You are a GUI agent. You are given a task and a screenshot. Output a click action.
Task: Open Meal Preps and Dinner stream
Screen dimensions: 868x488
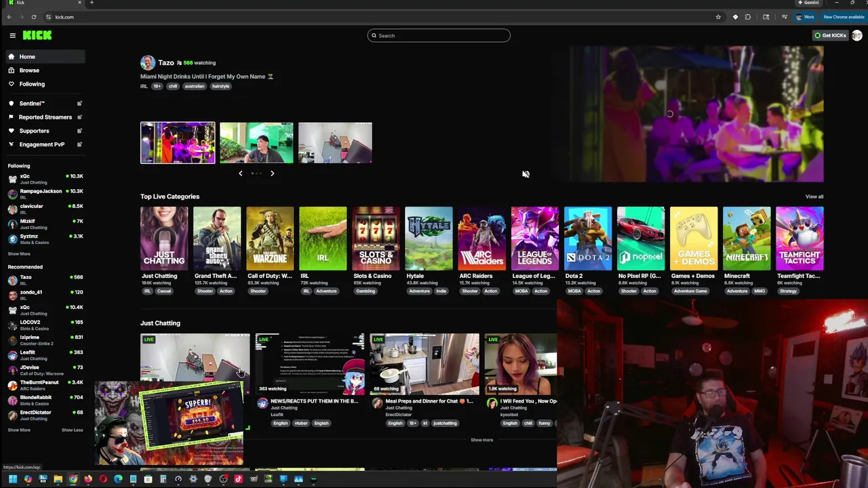coord(429,401)
